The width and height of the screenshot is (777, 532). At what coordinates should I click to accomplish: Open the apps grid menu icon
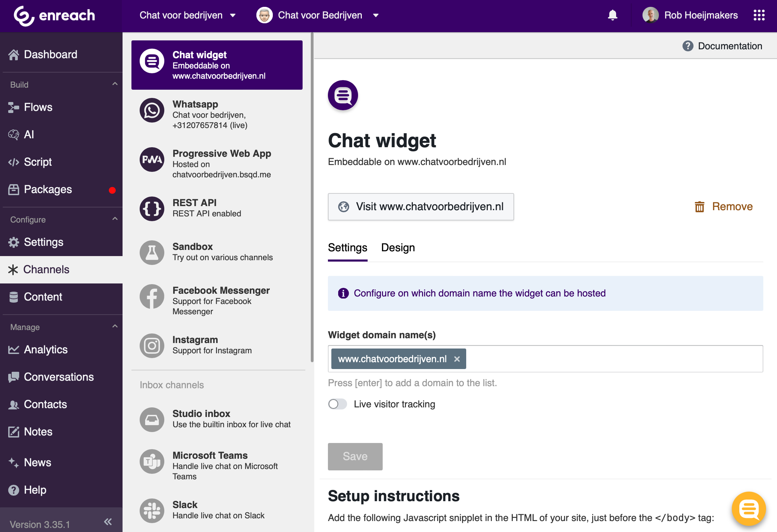[759, 15]
